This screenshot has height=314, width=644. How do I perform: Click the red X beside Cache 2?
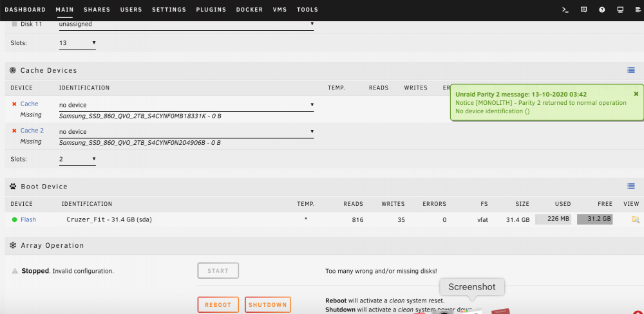tap(14, 131)
